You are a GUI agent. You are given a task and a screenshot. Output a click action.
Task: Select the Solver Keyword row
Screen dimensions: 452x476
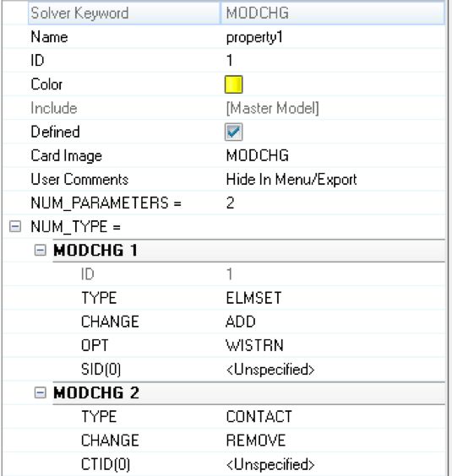point(237,13)
